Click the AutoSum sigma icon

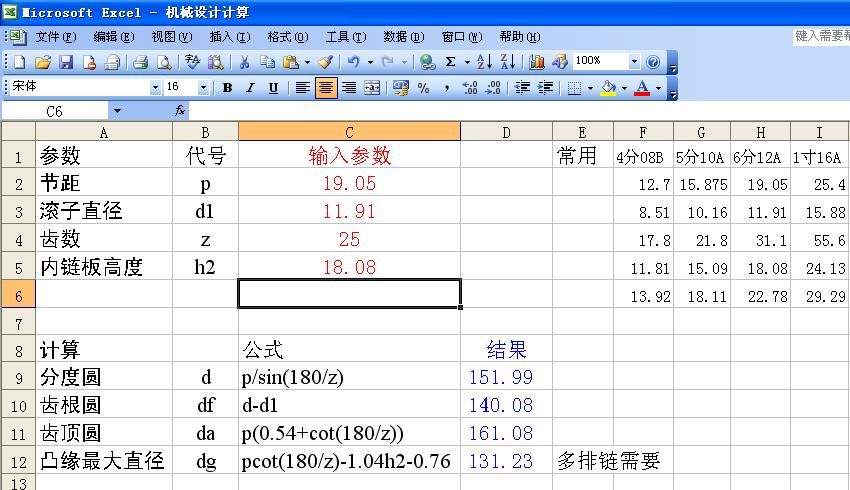click(450, 62)
